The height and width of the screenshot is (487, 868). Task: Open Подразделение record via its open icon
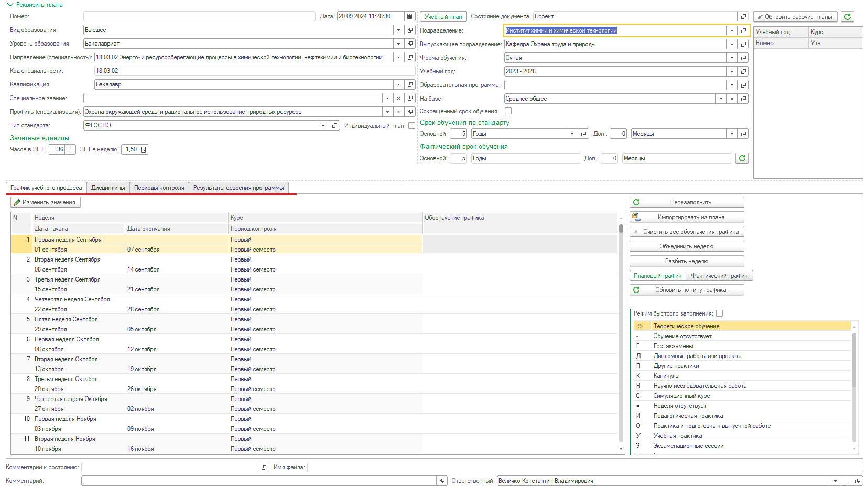tap(743, 30)
